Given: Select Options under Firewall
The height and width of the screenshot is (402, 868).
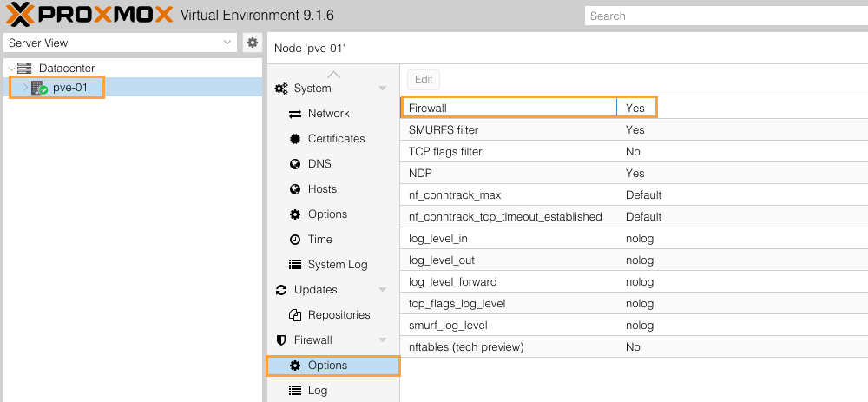Looking at the screenshot, I should pos(332,366).
